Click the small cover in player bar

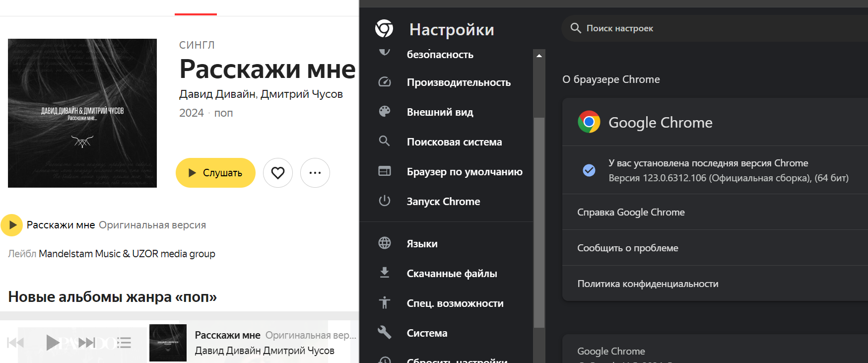click(168, 343)
